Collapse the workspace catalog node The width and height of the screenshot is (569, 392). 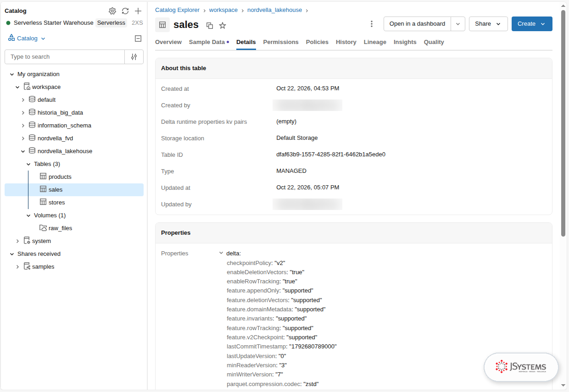(x=17, y=87)
